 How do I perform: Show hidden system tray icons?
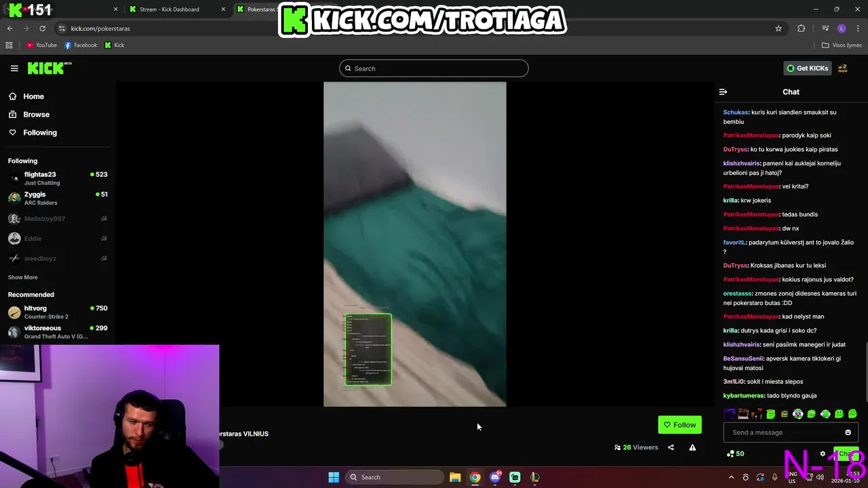731,477
